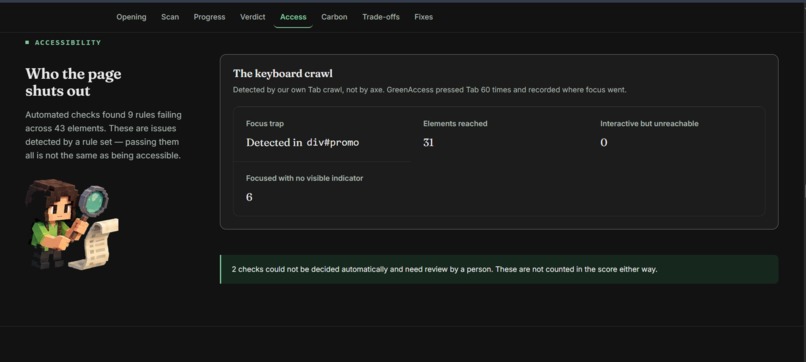Click the 'Automated checks found 9 rules' paragraph
The image size is (806, 362).
[103, 135]
